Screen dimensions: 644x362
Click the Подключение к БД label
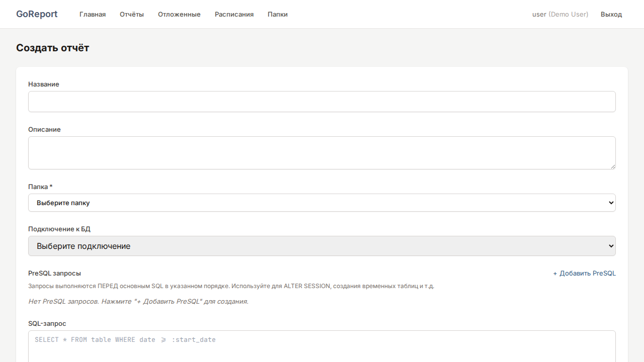tap(59, 229)
